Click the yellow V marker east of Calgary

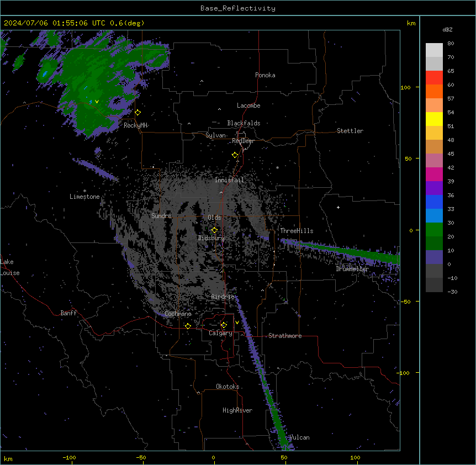(x=237, y=323)
